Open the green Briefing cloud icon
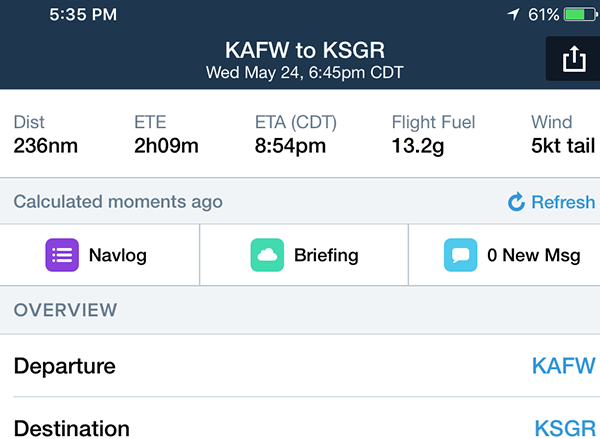 (267, 255)
